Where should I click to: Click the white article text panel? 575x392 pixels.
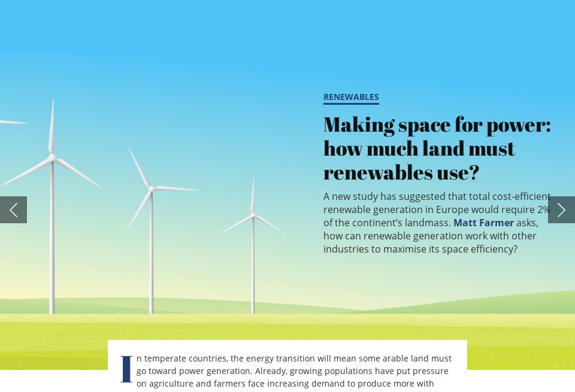[x=287, y=365]
